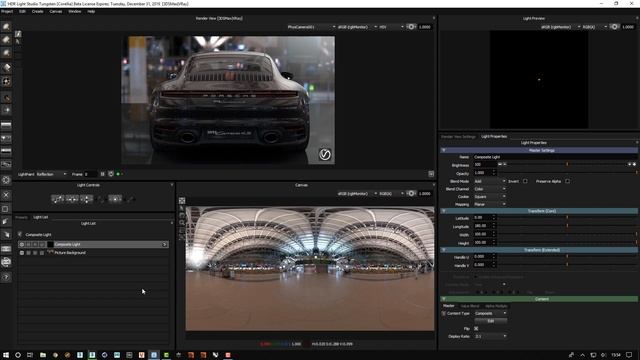
Task: Click the Brightness increase button at right
Action: pos(634,164)
